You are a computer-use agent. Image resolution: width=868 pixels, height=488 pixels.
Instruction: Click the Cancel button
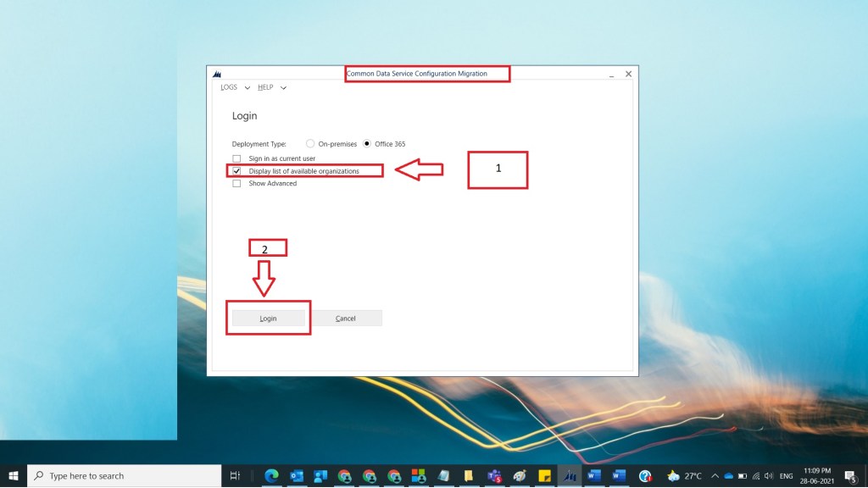coord(346,319)
